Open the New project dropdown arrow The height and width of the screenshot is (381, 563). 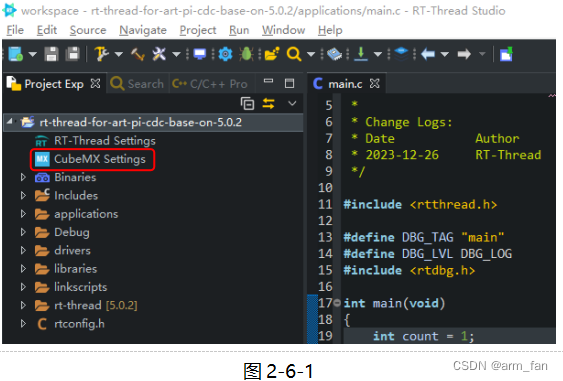[33, 55]
